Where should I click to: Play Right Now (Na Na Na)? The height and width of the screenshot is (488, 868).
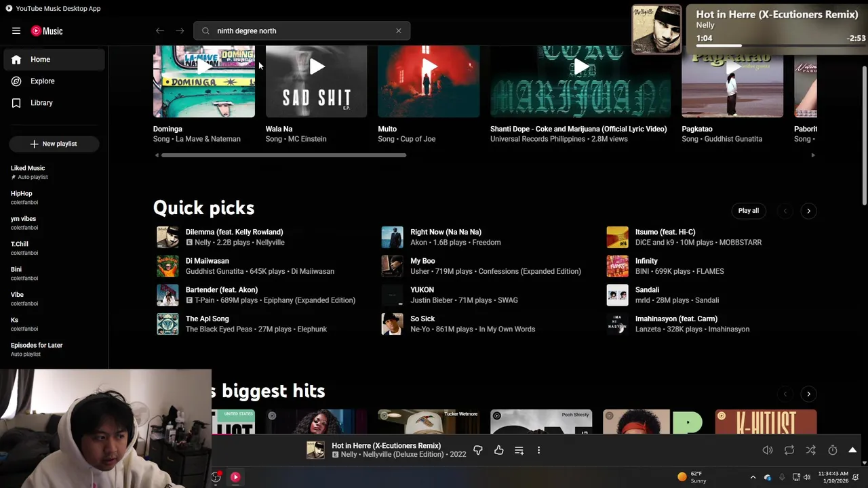click(446, 232)
